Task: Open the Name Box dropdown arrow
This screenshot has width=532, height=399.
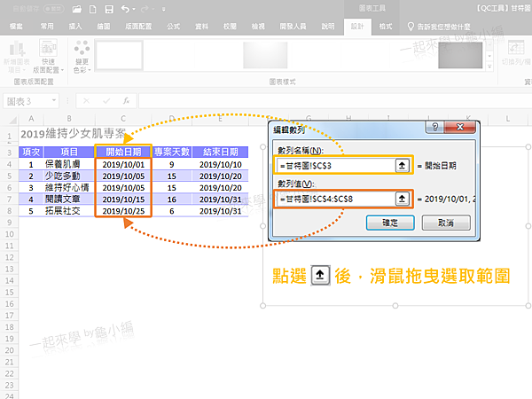Action: pos(54,101)
